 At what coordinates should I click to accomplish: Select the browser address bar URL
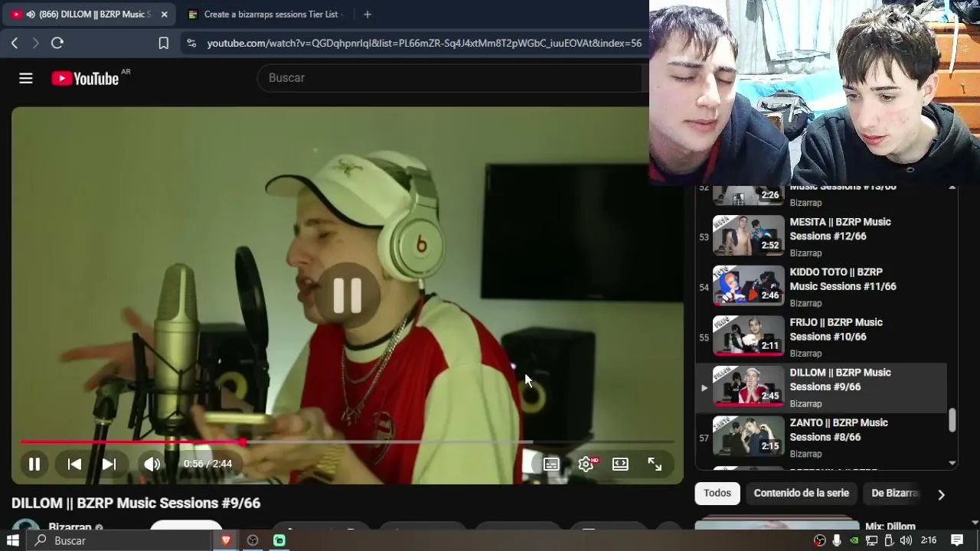tap(424, 44)
